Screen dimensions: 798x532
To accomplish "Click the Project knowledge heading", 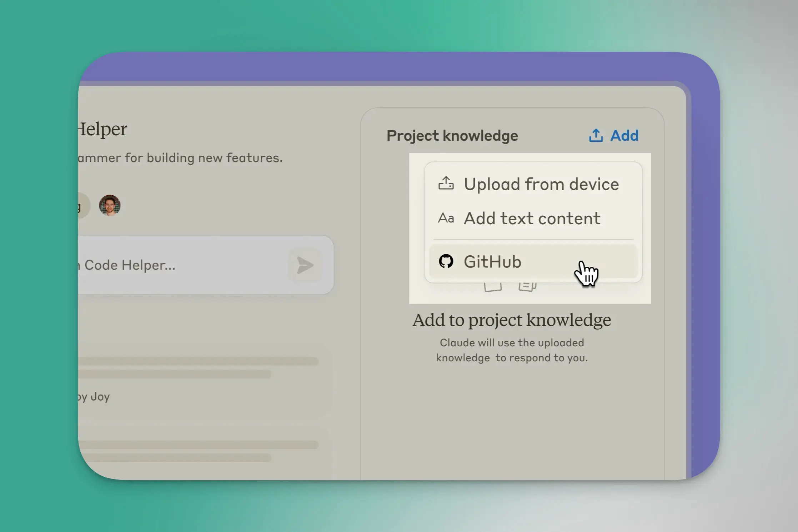I will (452, 136).
